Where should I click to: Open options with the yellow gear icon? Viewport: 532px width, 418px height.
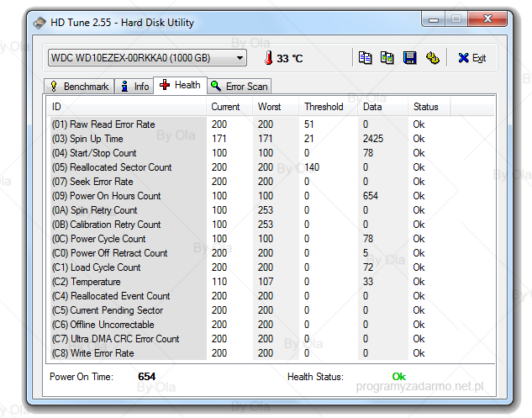pyautogui.click(x=433, y=58)
